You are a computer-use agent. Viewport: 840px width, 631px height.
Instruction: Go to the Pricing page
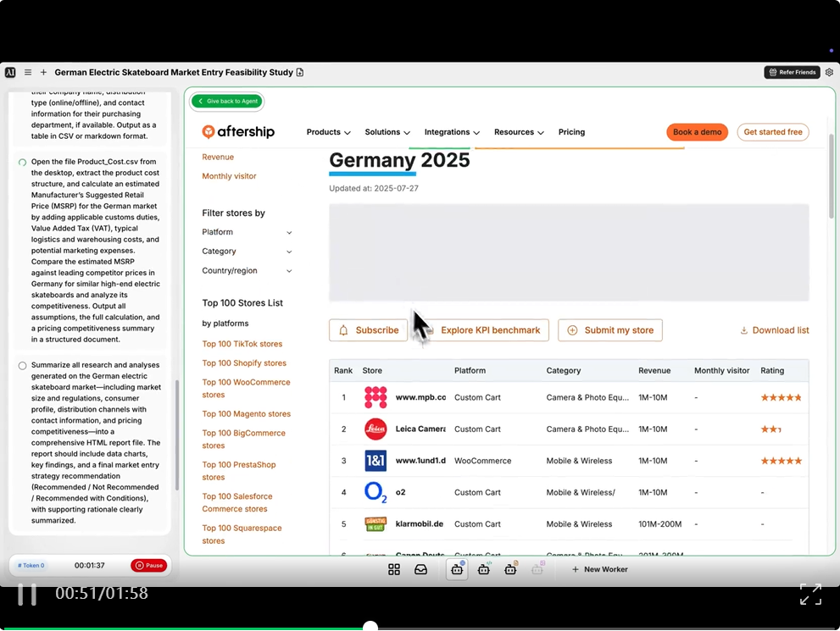pyautogui.click(x=571, y=132)
